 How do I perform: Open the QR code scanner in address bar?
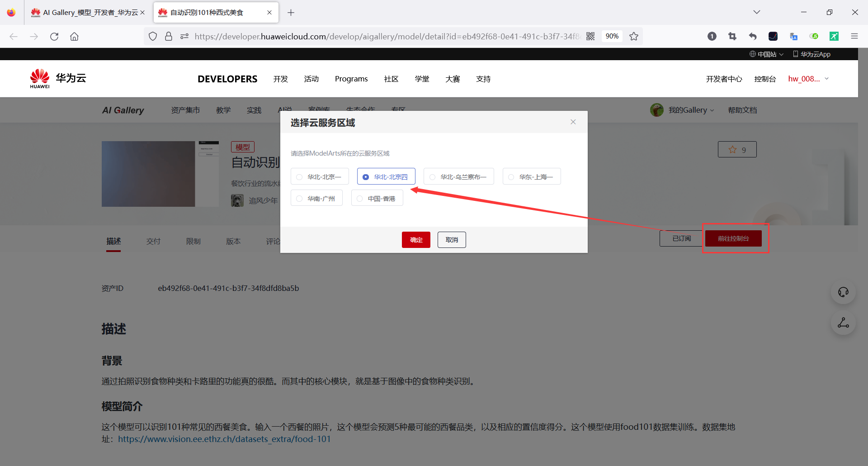tap(590, 36)
